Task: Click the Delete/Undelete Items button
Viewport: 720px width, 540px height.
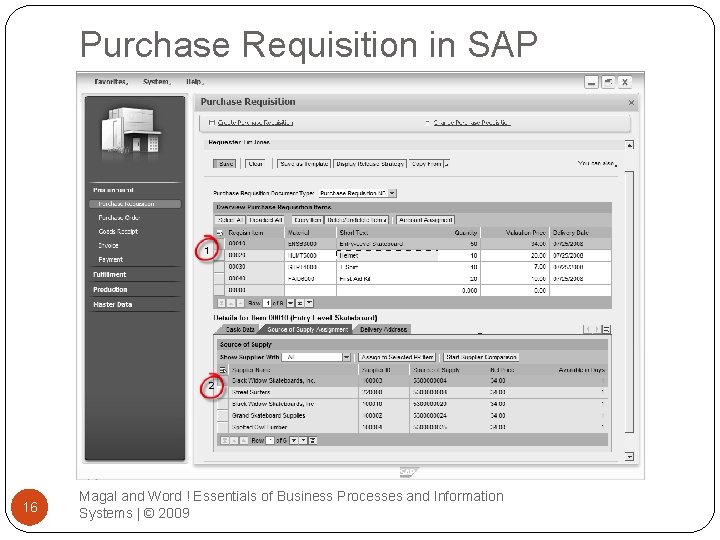Action: pos(357,220)
